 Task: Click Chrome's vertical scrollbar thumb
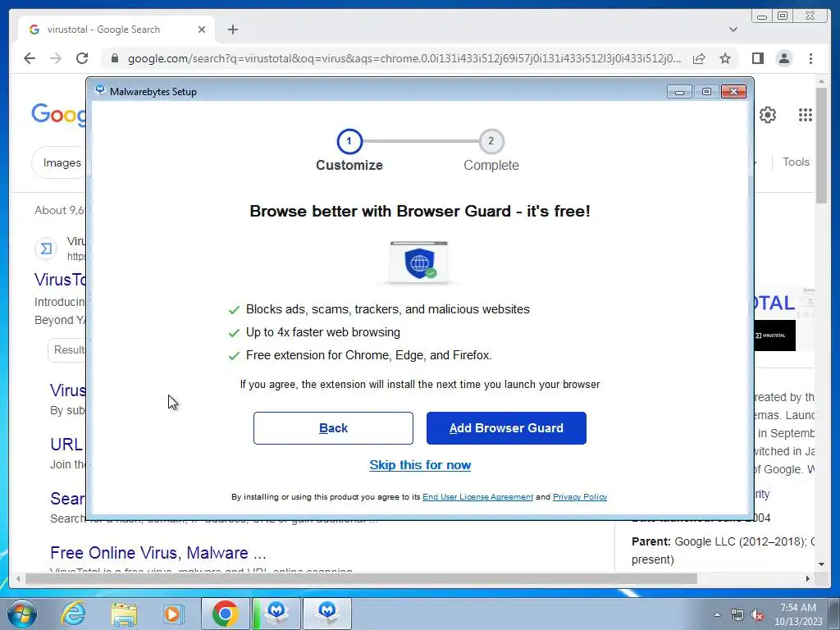(x=822, y=144)
